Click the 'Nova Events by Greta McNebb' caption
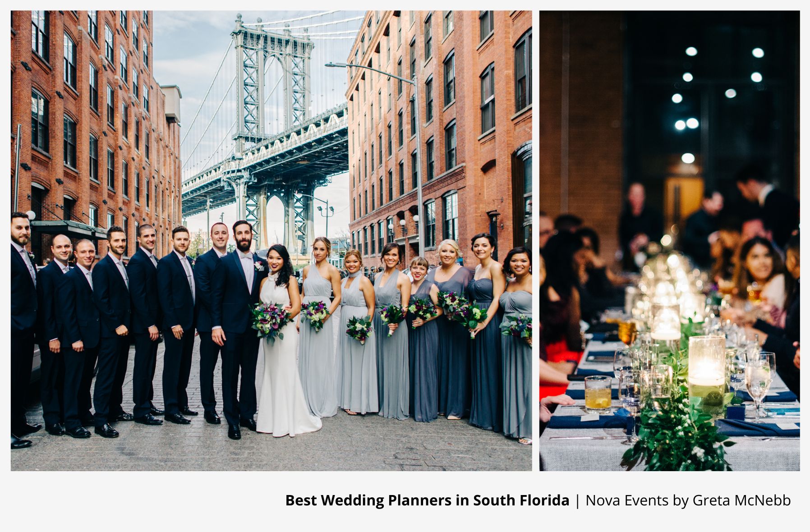 [688, 500]
